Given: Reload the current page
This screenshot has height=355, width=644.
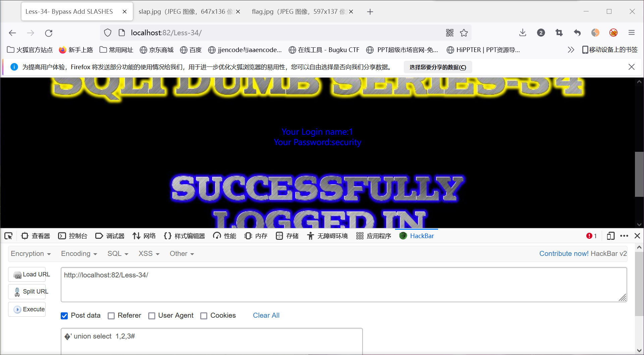Looking at the screenshot, I should 49,33.
